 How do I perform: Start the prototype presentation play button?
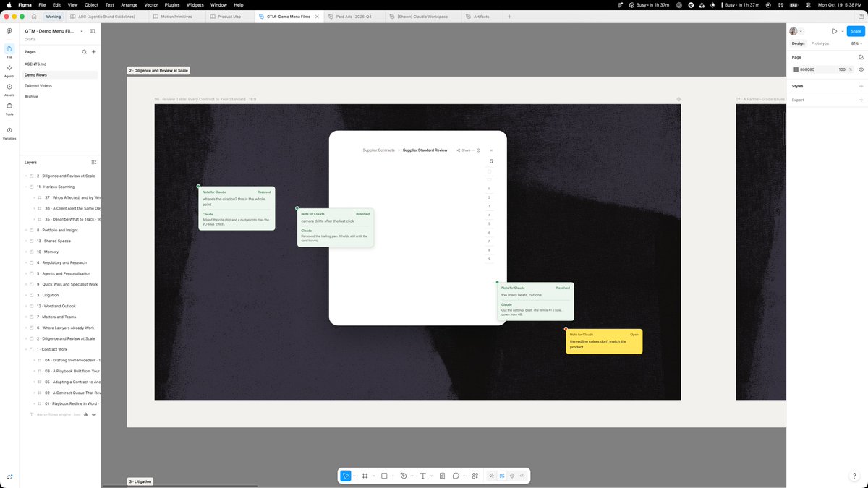point(834,32)
